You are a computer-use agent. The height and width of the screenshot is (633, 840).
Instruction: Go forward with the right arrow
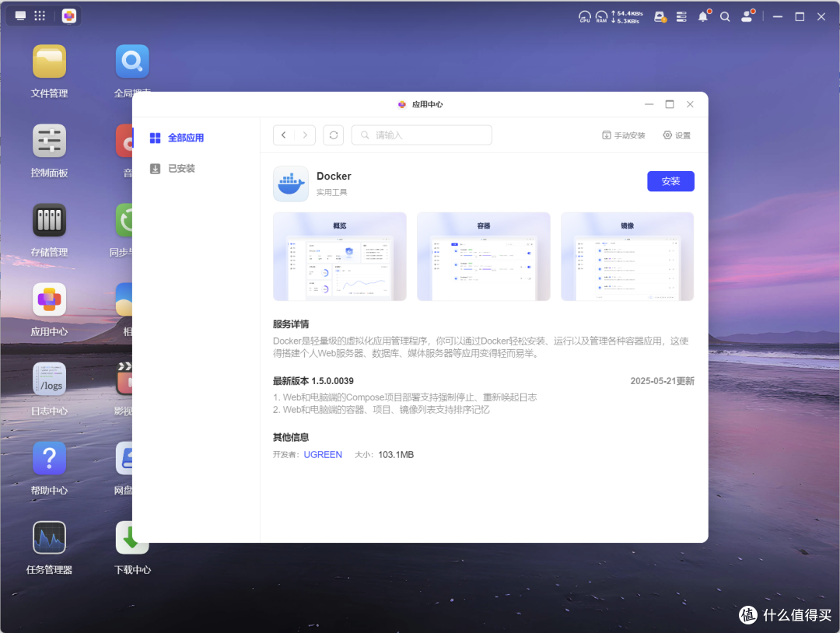305,135
